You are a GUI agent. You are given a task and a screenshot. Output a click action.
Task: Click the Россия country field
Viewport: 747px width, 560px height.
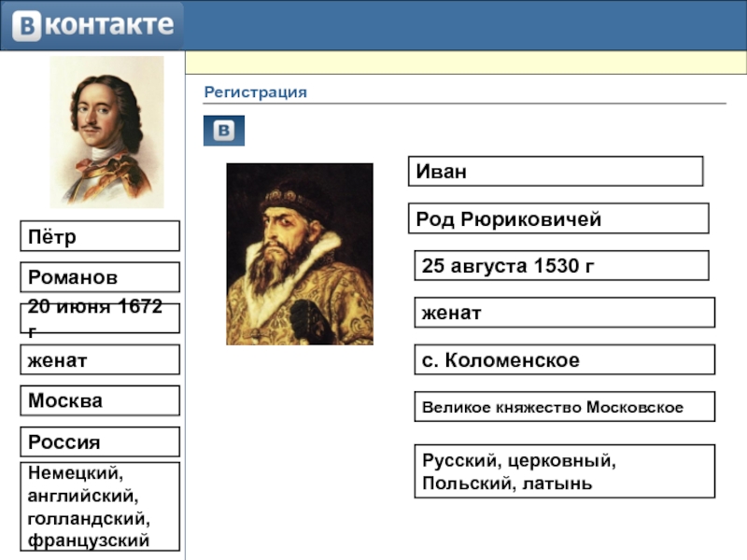[x=100, y=441]
